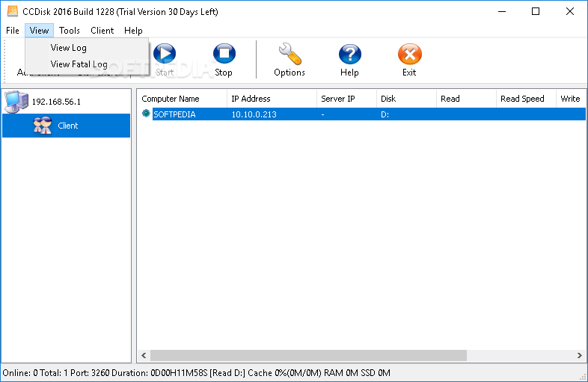588x382 pixels.
Task: Click the RAM 0M status text
Action: point(341,373)
